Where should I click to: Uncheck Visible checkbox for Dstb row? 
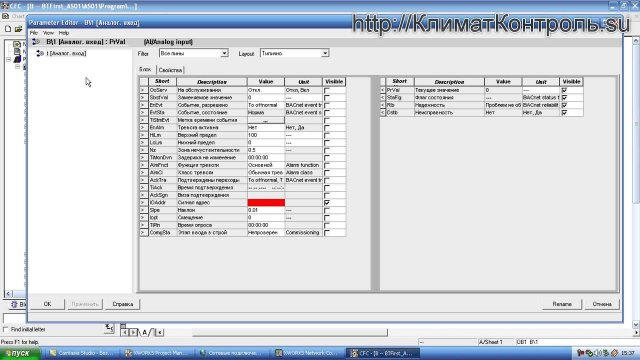564,113
